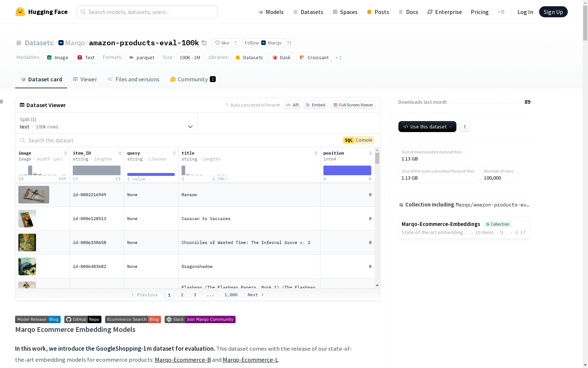Open the Dragonshadow row thumbnail
Viewport: 588px width, 368px height.
[x=27, y=266]
